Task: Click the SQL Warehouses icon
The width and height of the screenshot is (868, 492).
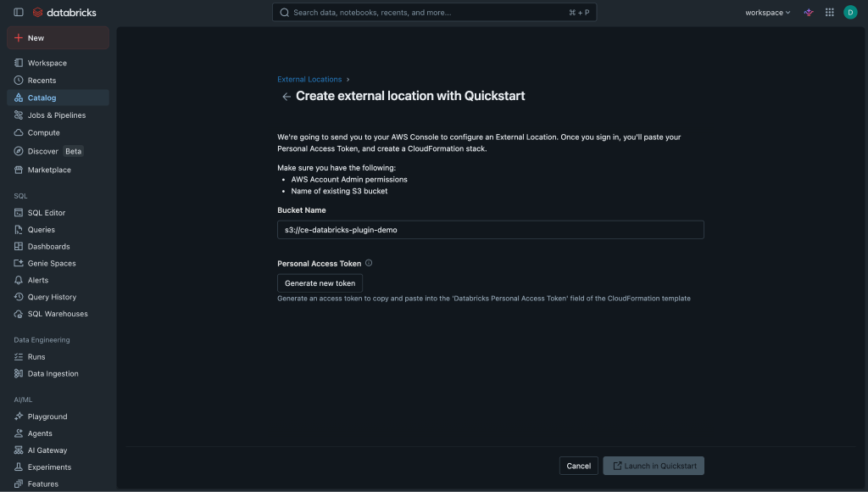Action: tap(19, 314)
